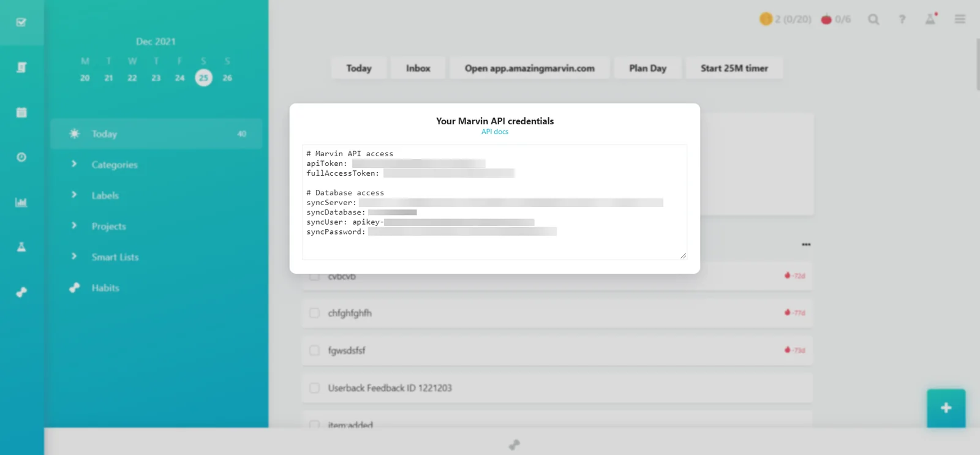Image resolution: width=980 pixels, height=455 pixels.
Task: Expand the Projects section
Action: (74, 225)
